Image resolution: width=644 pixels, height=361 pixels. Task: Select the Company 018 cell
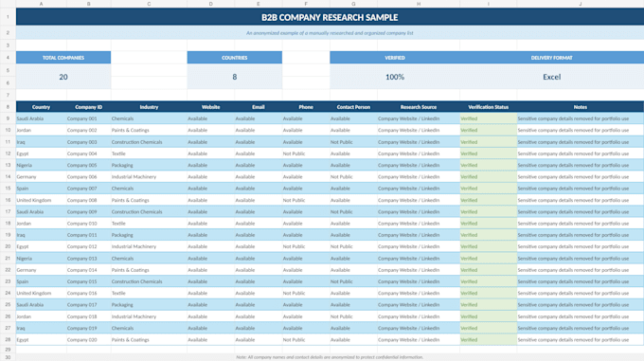(89, 316)
